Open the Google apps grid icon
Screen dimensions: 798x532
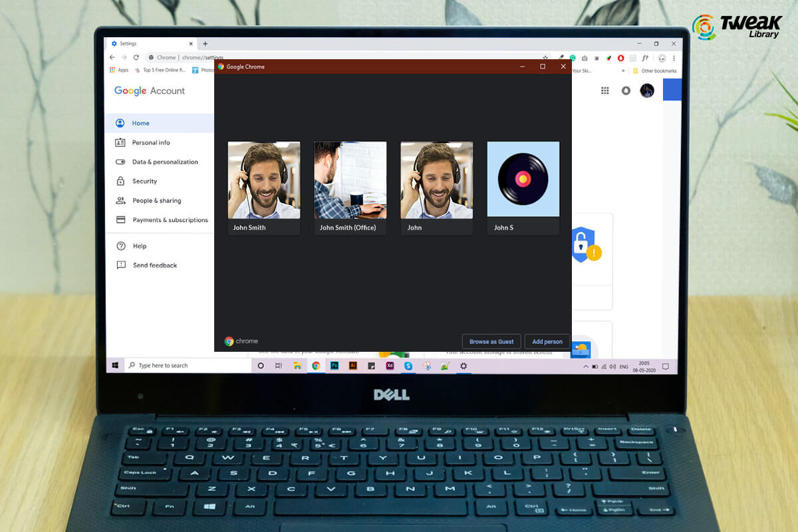(x=605, y=90)
